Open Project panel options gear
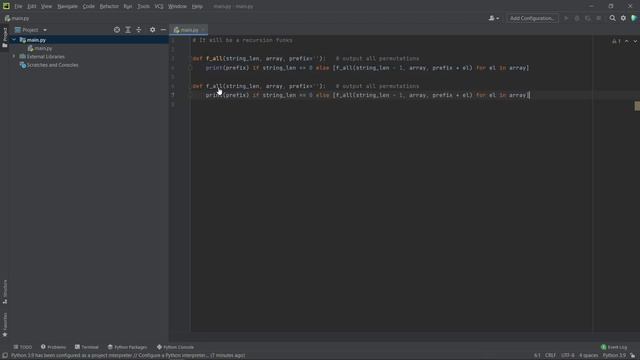The image size is (640, 360). pyautogui.click(x=152, y=30)
